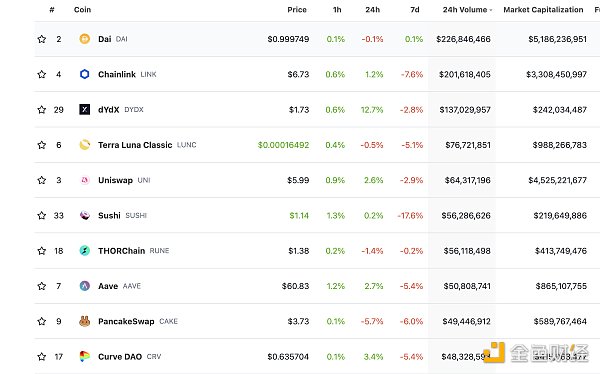Viewport: 600px width, 374px height.
Task: Sort by the 7d change header
Action: coord(415,10)
